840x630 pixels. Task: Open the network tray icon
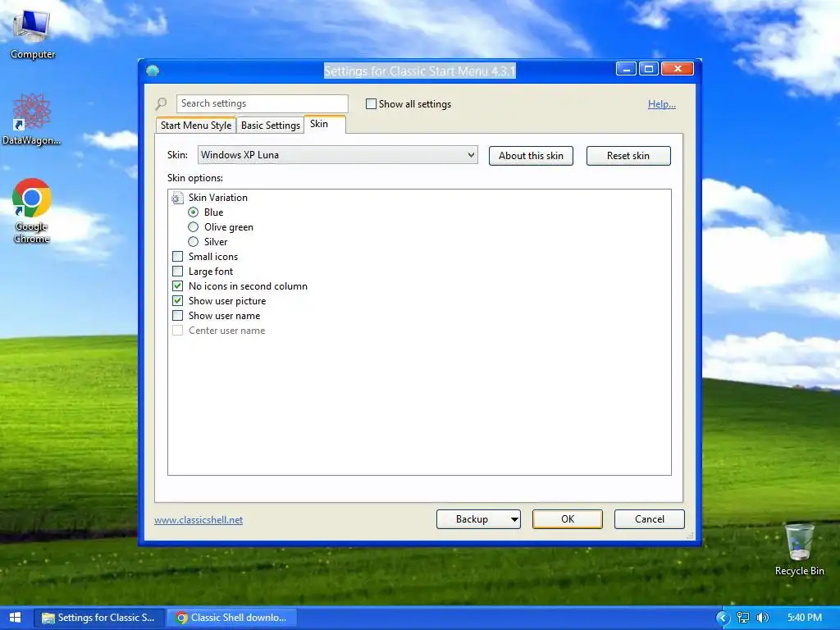pyautogui.click(x=743, y=618)
